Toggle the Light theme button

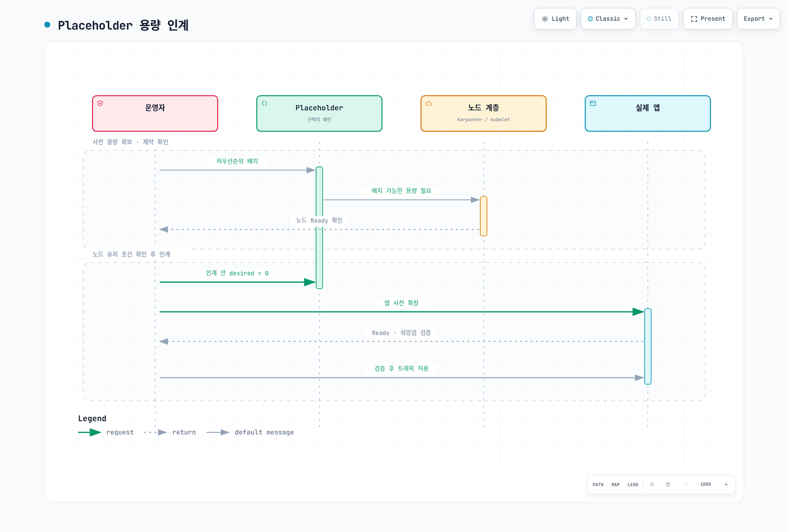(555, 19)
